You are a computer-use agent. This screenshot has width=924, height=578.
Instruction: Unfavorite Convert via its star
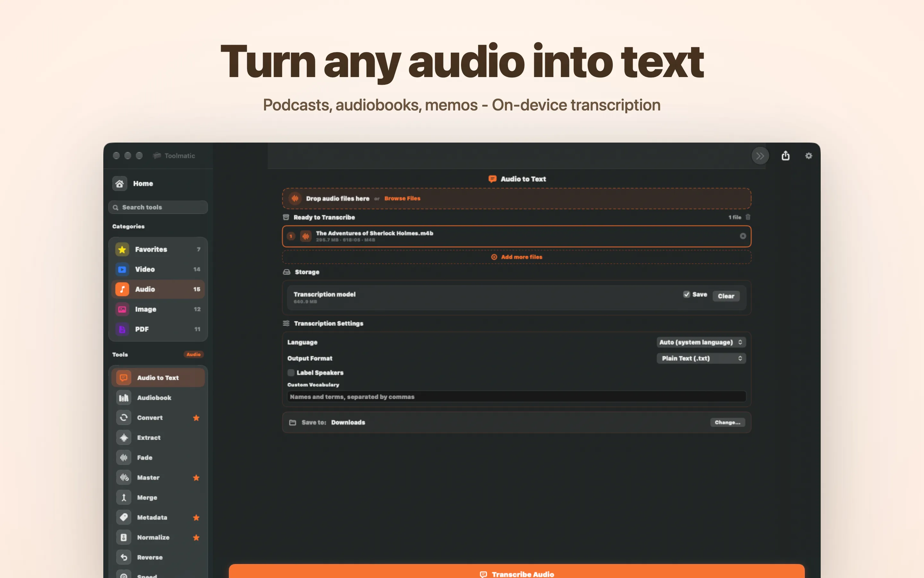pos(196,417)
